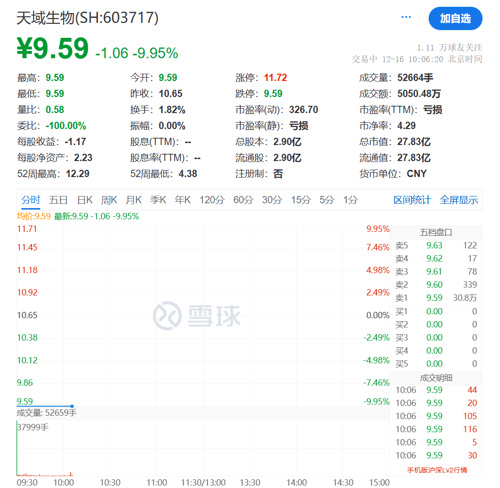The width and height of the screenshot is (500, 488).
Task: Click the trade detail row with volume 30
Action: click(436, 455)
